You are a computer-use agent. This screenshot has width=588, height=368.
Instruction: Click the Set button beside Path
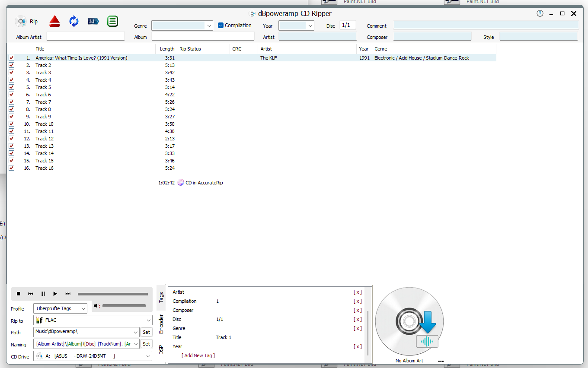(x=147, y=332)
